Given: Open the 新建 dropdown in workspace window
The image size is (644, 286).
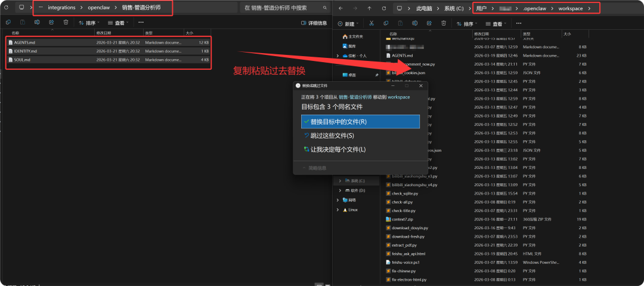Looking at the screenshot, I should coord(348,24).
